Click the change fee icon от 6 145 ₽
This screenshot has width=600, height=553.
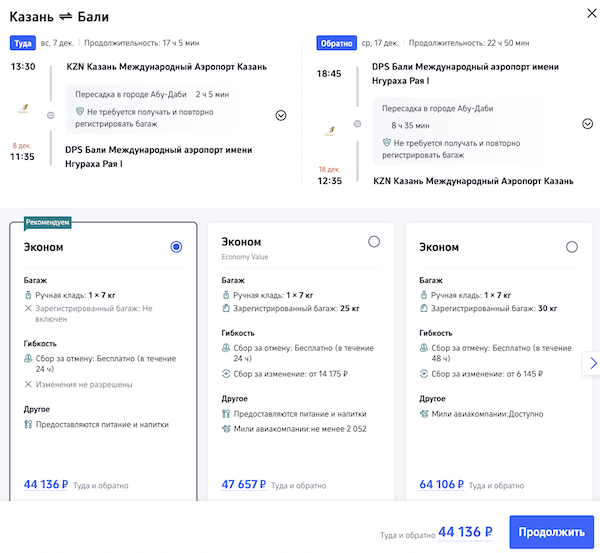(x=423, y=374)
